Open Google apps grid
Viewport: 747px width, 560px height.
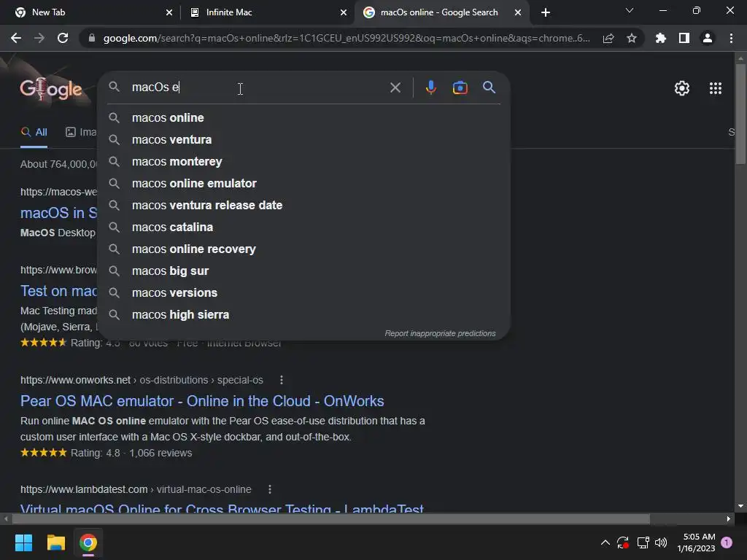click(x=716, y=88)
